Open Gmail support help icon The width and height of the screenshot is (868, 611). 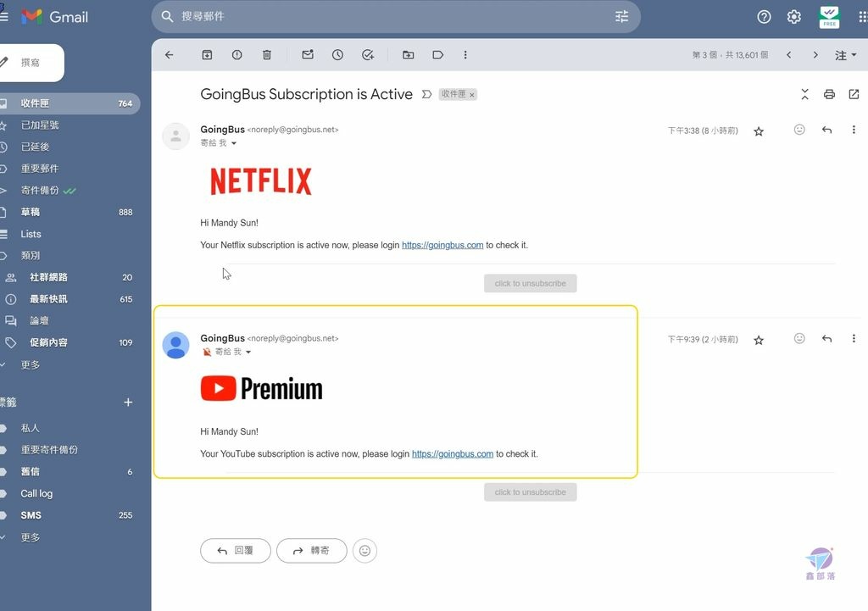pyautogui.click(x=764, y=17)
